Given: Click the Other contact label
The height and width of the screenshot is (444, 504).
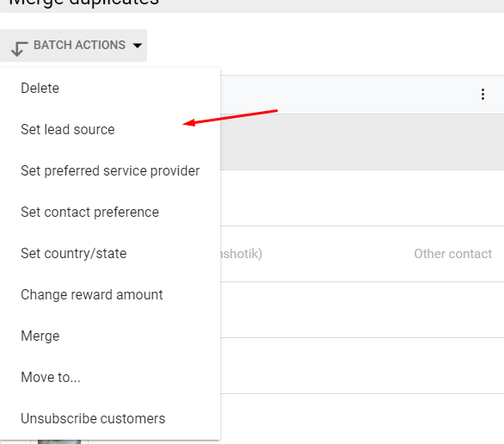Looking at the screenshot, I should pos(452,254).
